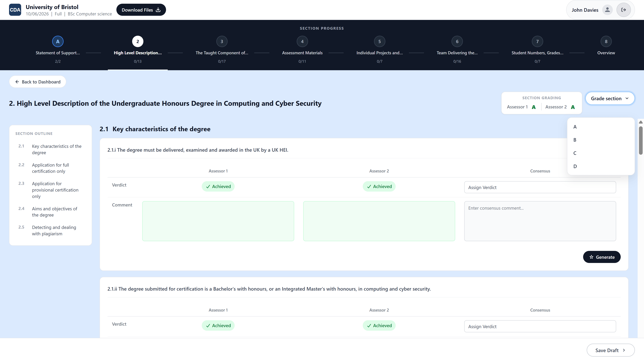Open Assign Verdict field for criterion 2.1.i

click(540, 187)
